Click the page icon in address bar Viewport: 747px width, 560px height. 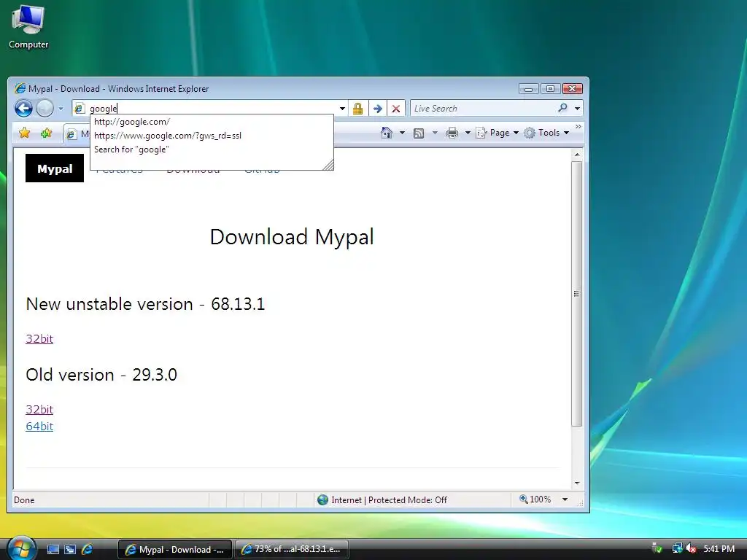(80, 109)
